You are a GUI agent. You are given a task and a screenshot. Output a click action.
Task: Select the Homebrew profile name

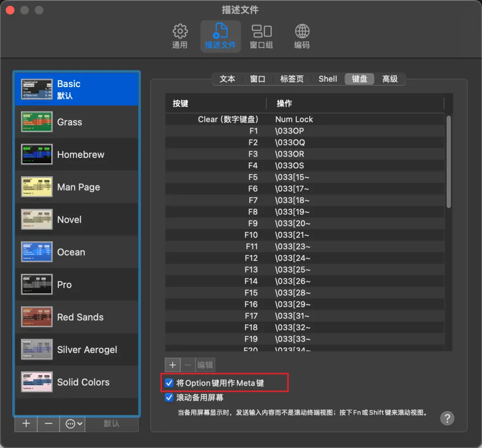[80, 154]
